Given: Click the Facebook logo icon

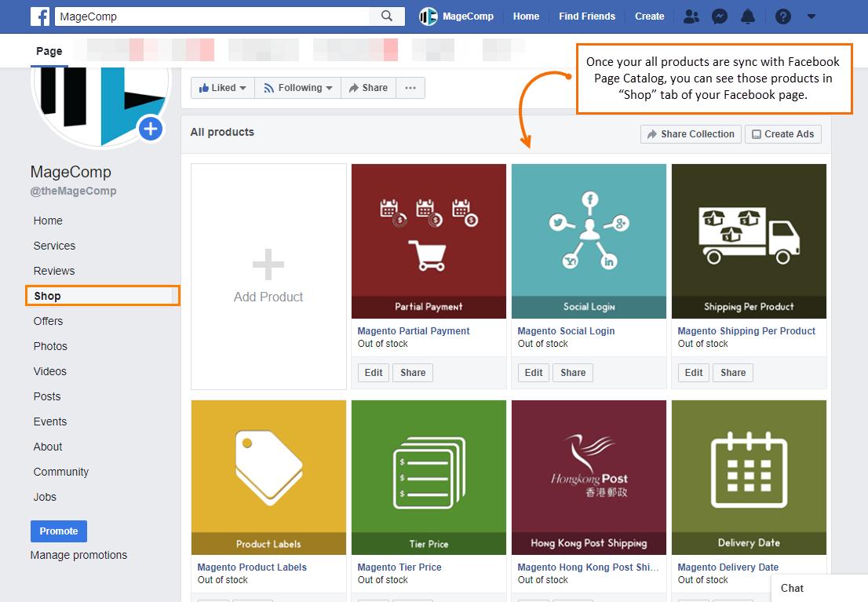Looking at the screenshot, I should [x=40, y=16].
